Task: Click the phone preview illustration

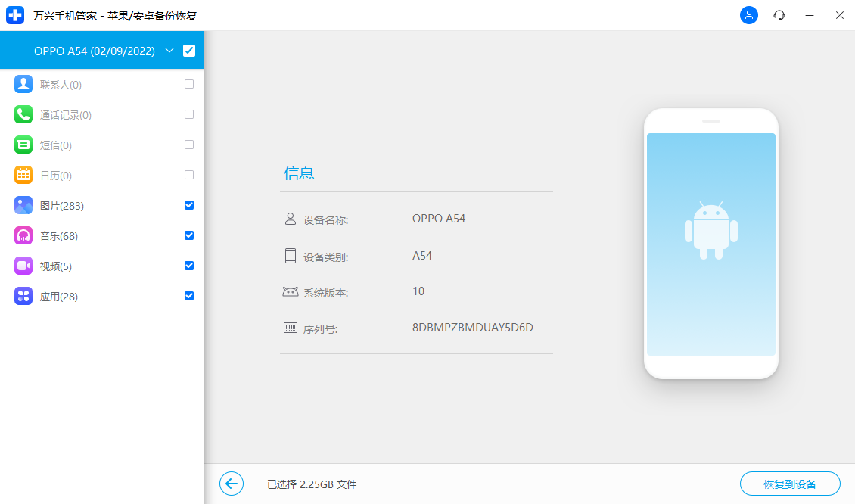Action: [x=710, y=244]
